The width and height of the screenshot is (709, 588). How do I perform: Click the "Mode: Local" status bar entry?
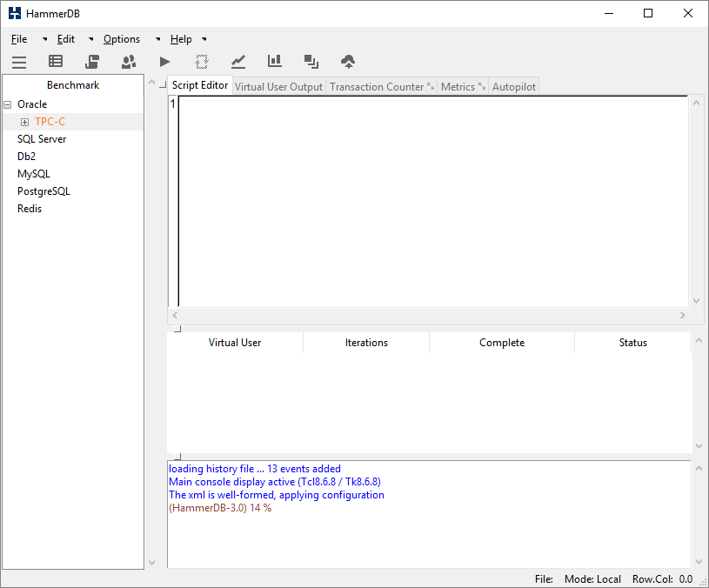pyautogui.click(x=592, y=579)
